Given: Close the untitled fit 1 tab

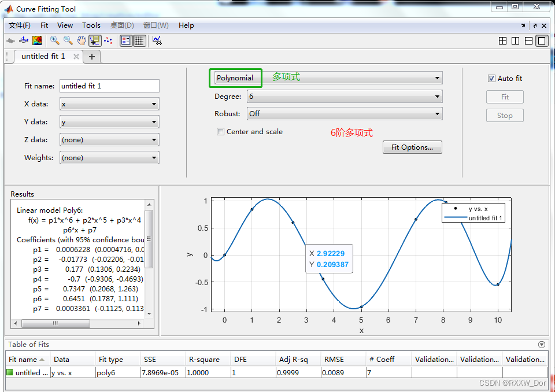Looking at the screenshot, I should 76,56.
